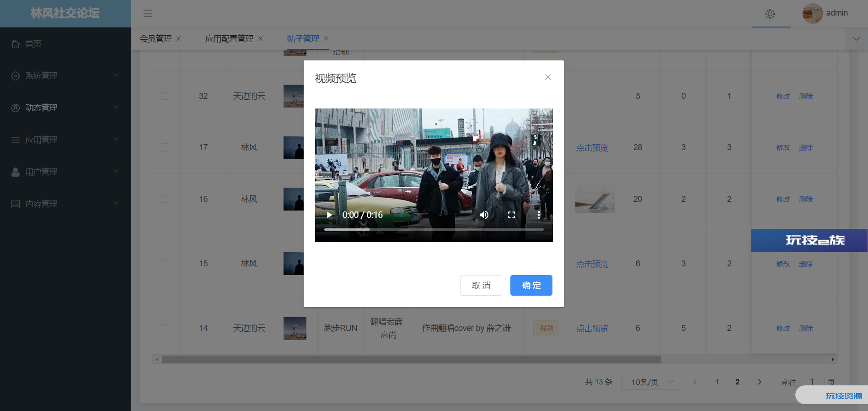Click 删除 in row 14
This screenshot has width=868, height=411.
tap(806, 328)
